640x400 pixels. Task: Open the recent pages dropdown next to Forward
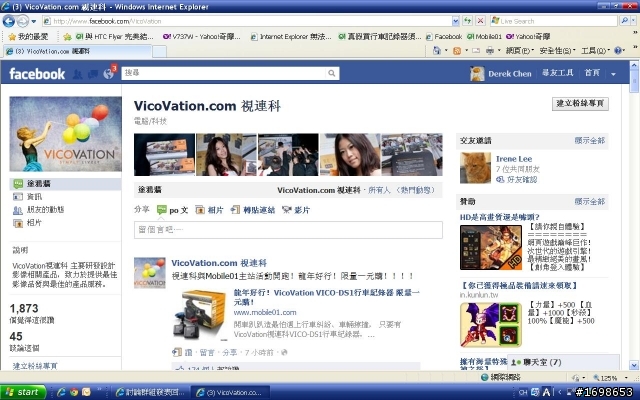pos(34,21)
